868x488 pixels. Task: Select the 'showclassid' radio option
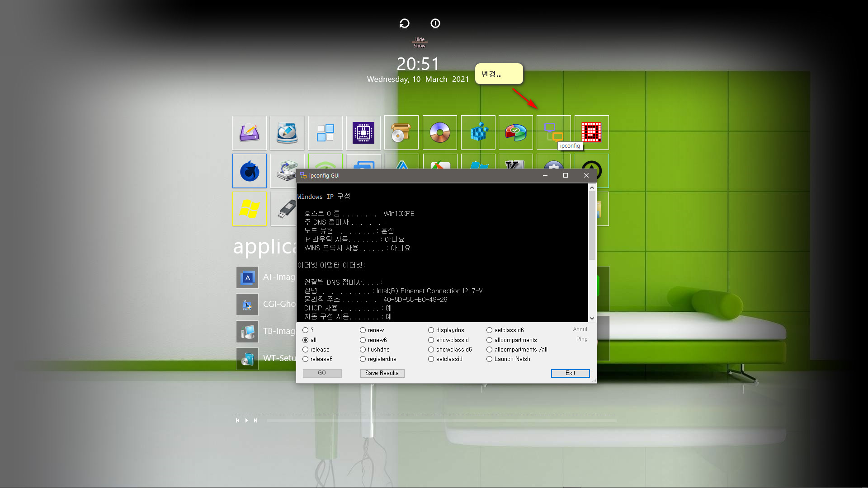click(x=431, y=340)
